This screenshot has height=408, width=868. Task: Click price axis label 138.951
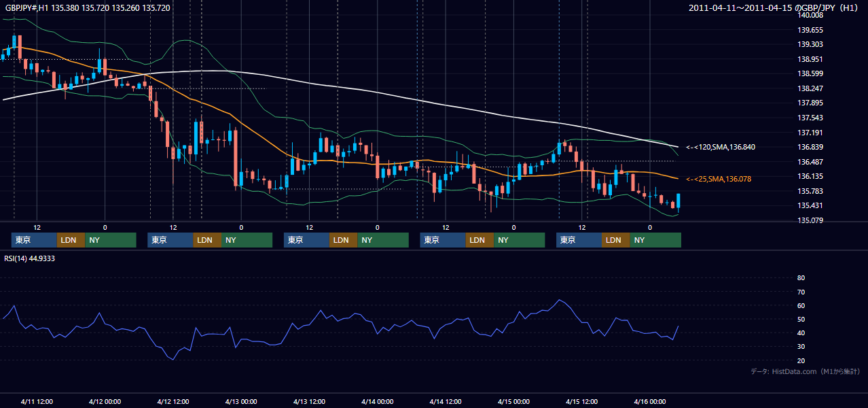click(810, 59)
